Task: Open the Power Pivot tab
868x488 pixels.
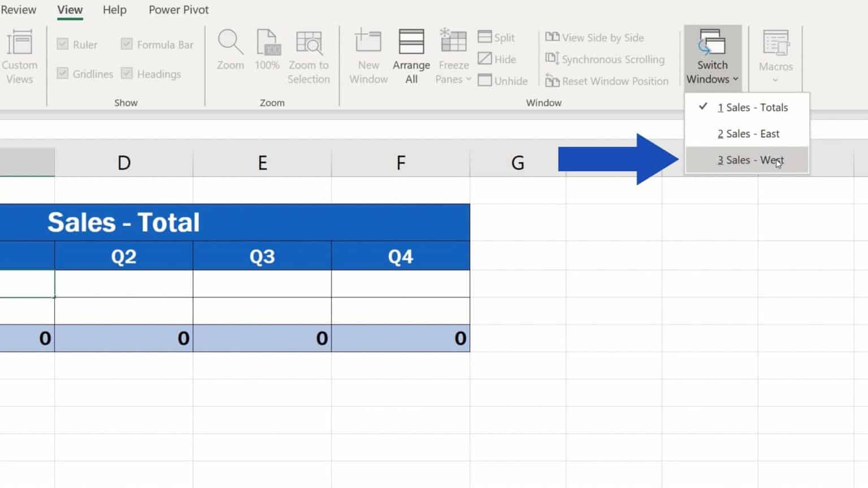Action: click(x=178, y=10)
